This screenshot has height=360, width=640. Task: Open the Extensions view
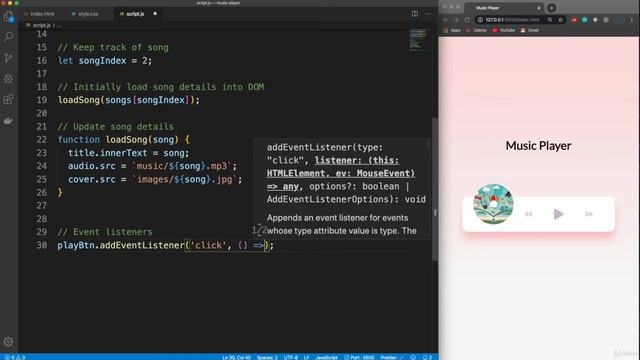[x=9, y=99]
